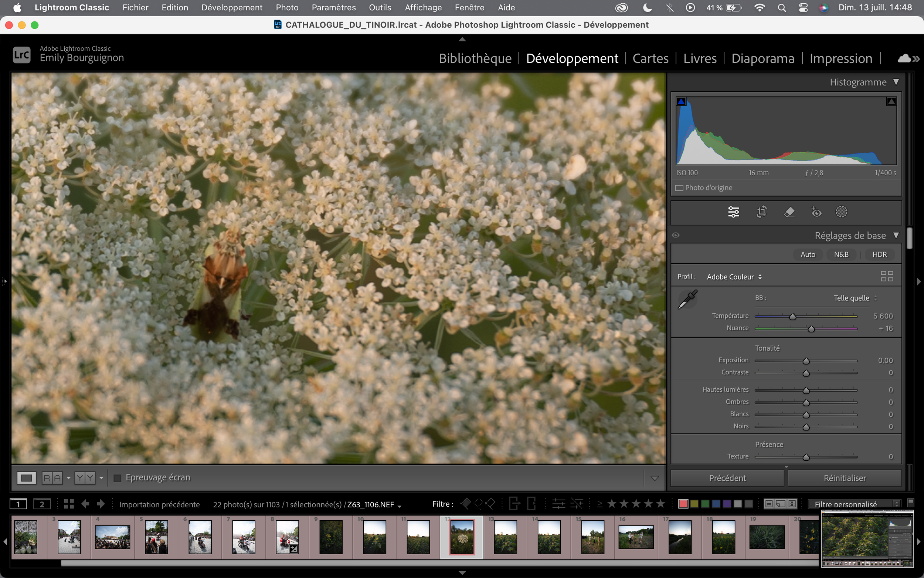Click the Exposition slider handle
This screenshot has height=578, width=924.
pos(806,361)
